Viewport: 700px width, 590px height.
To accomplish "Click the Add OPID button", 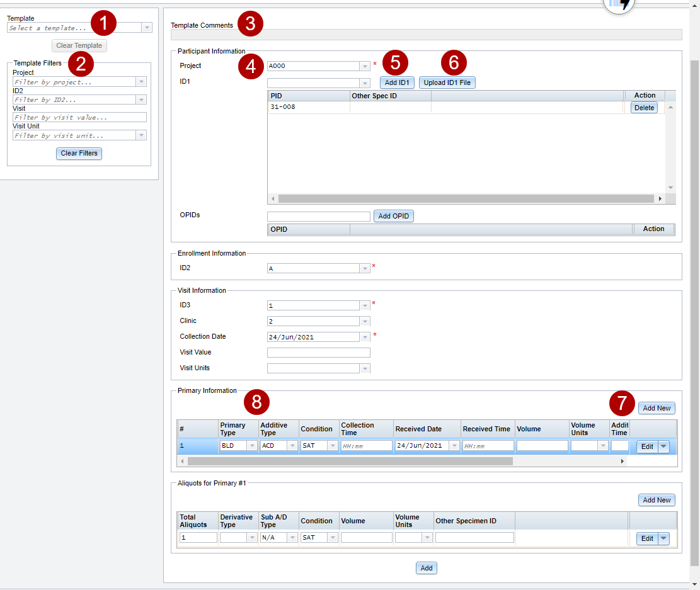I will point(393,216).
